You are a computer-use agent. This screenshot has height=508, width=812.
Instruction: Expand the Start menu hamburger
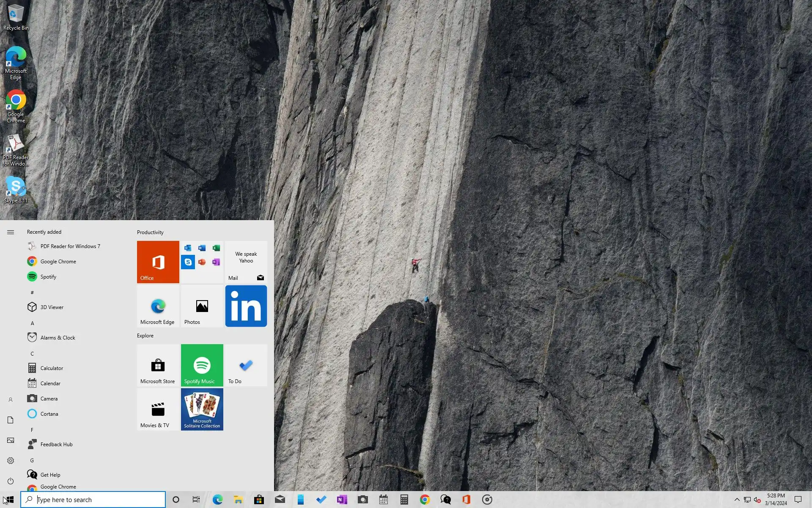(11, 232)
